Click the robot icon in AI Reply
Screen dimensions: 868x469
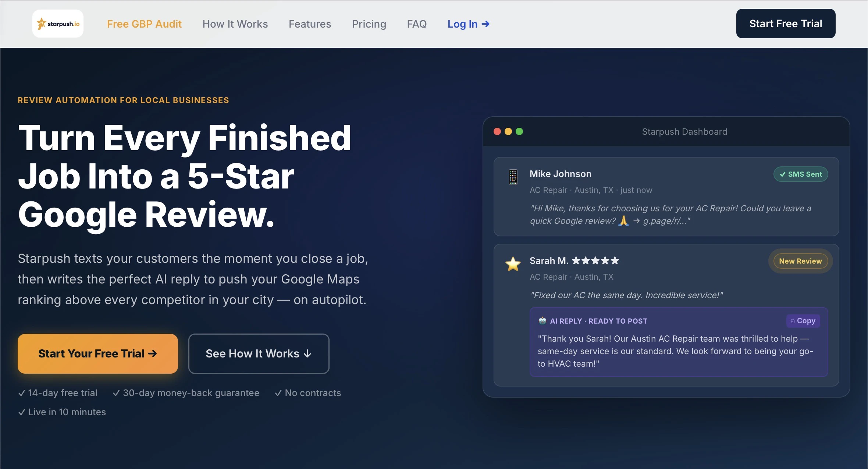[542, 321]
